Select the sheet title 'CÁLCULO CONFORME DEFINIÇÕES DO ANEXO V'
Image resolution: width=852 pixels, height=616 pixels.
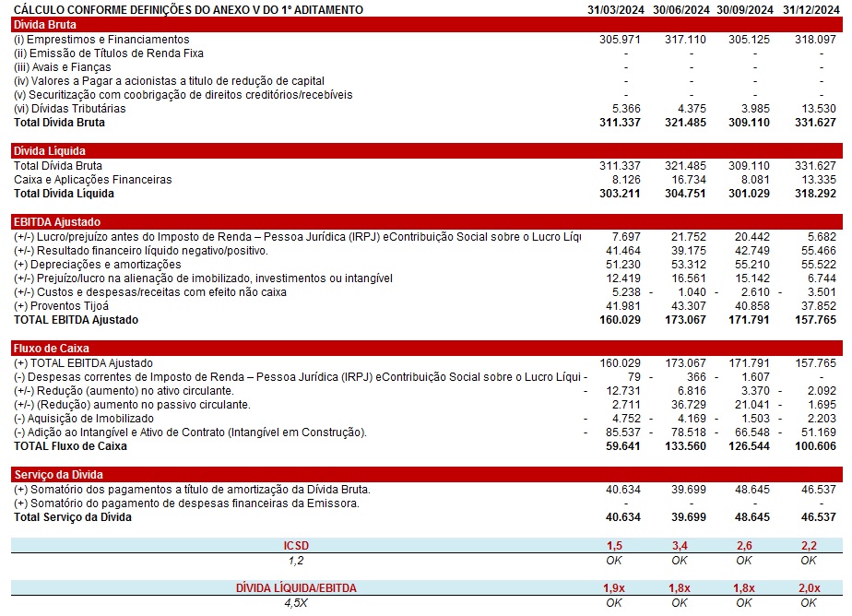pos(188,10)
